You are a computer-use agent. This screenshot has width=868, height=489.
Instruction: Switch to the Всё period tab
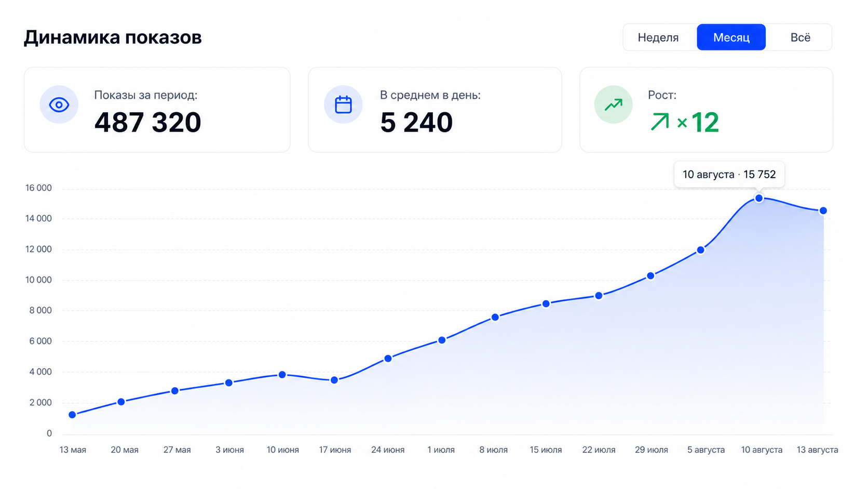click(x=800, y=37)
